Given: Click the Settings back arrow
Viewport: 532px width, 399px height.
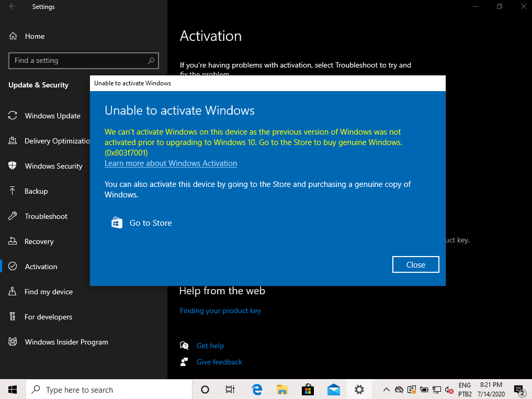Looking at the screenshot, I should [x=13, y=6].
